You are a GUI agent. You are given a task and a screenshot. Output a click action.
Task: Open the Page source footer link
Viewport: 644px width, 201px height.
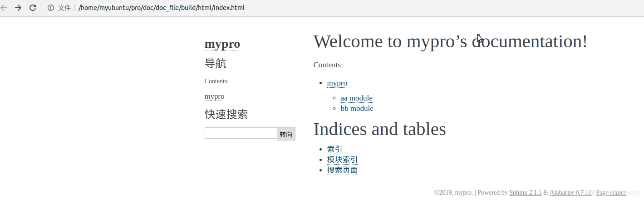click(x=611, y=193)
